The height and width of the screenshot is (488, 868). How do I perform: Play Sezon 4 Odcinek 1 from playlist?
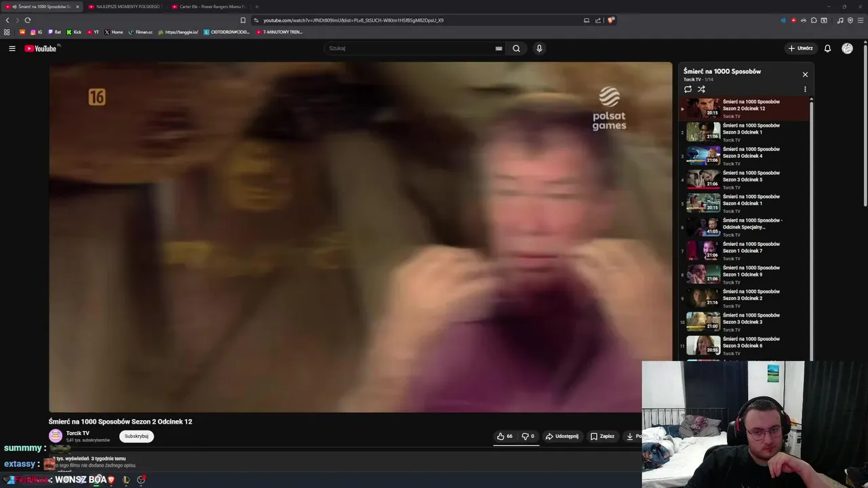point(744,203)
